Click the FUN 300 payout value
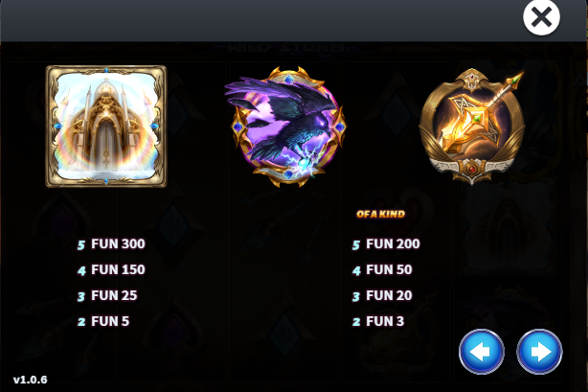The height and width of the screenshot is (392, 588). click(x=118, y=244)
